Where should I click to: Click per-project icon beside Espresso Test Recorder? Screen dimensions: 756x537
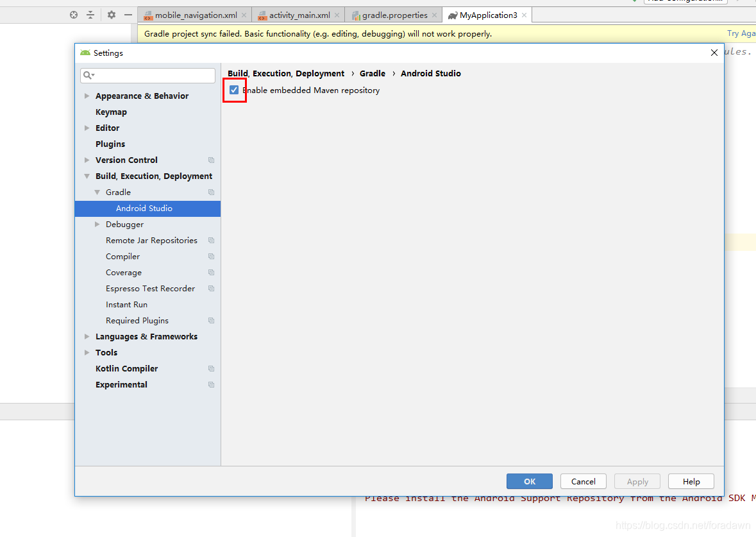211,289
